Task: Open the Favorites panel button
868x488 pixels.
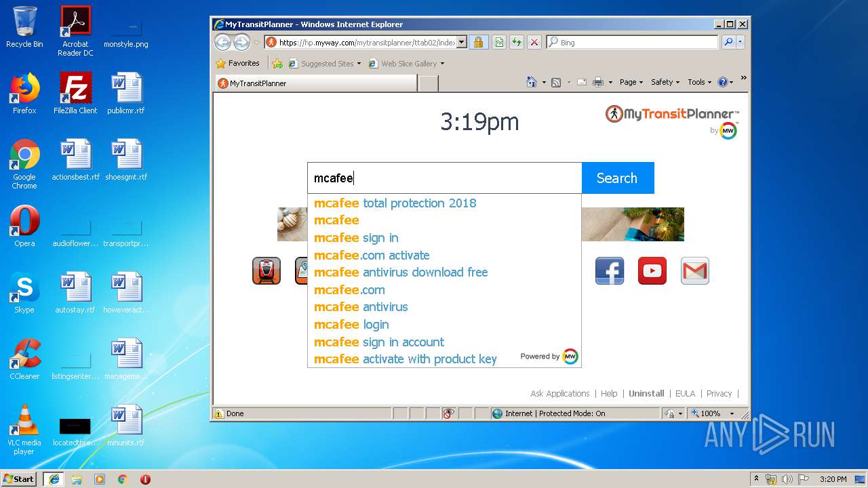Action: (x=237, y=64)
